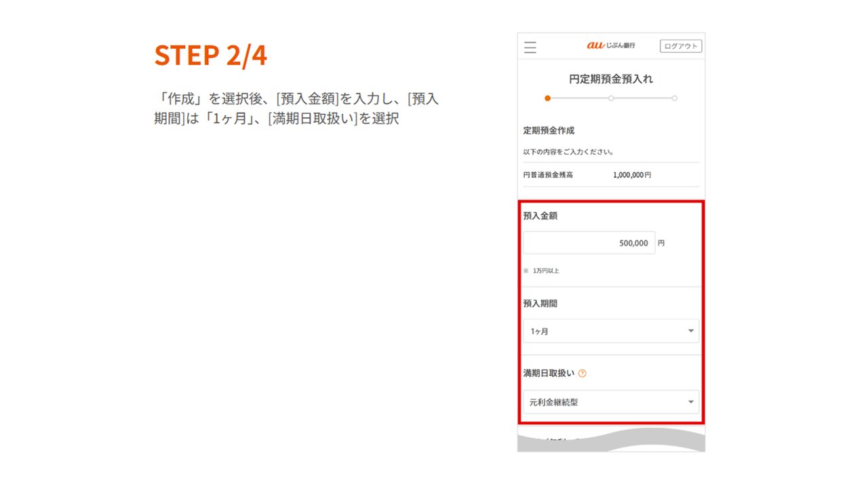Open the 満期日取扱い dropdown showing 元利金継続型
The width and height of the screenshot is (868, 488).
611,402
